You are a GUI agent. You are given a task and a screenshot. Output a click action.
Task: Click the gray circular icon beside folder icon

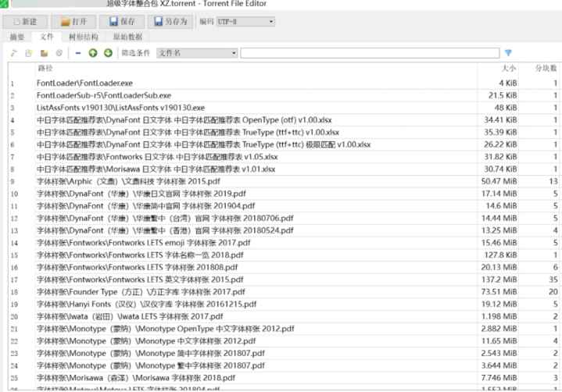(x=59, y=53)
